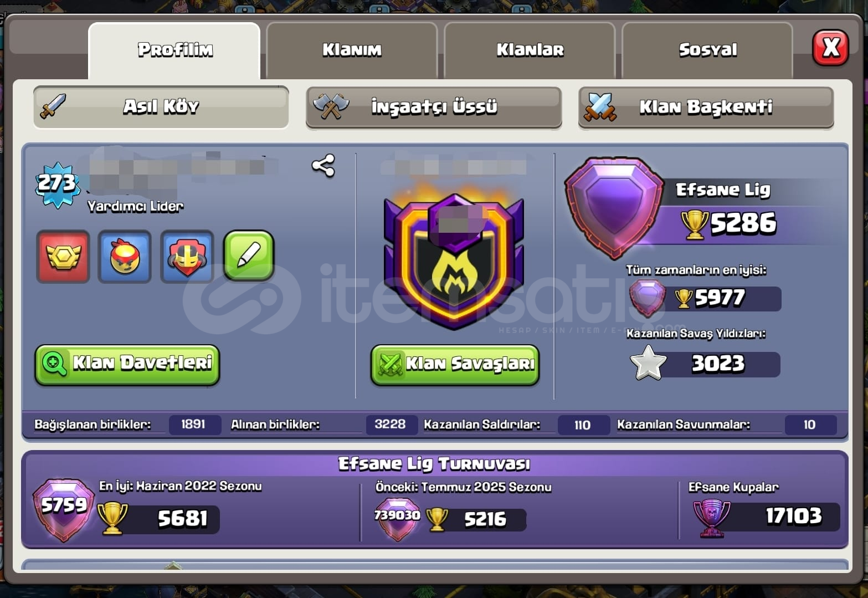Show the Asıl Köy profile view
The width and height of the screenshot is (868, 598).
pyautogui.click(x=161, y=107)
